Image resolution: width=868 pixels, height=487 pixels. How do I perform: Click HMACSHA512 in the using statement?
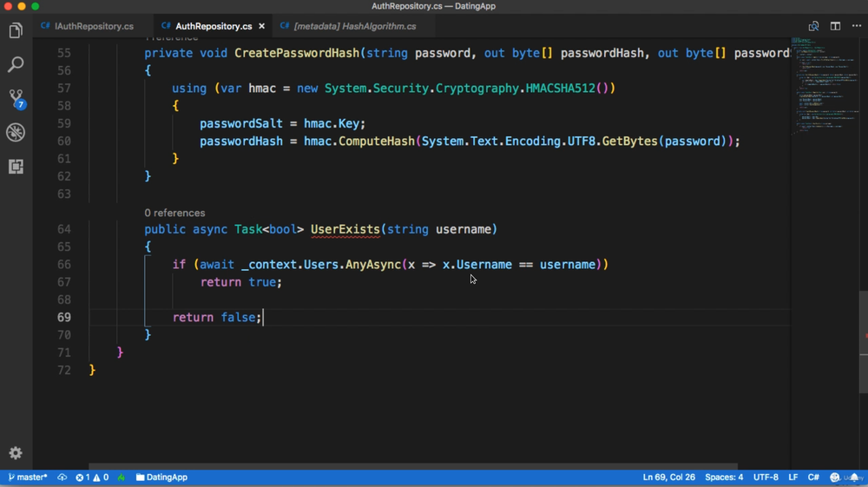[560, 89]
